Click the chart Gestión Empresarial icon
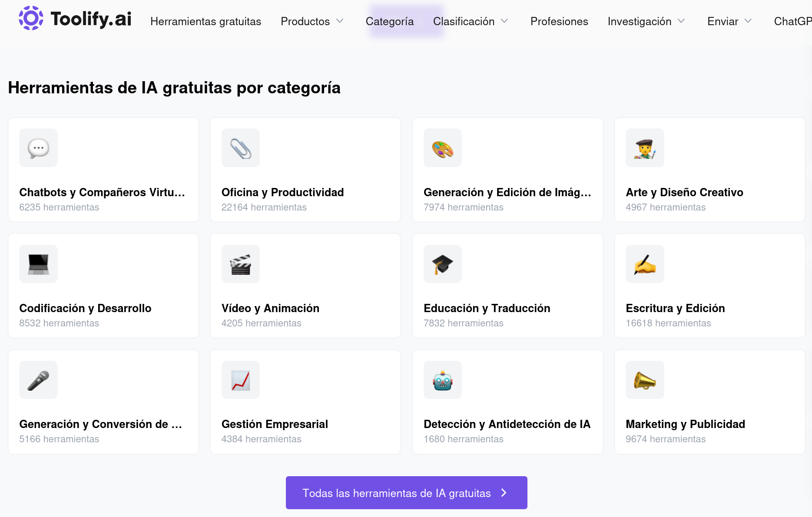812x517 pixels. click(x=241, y=380)
